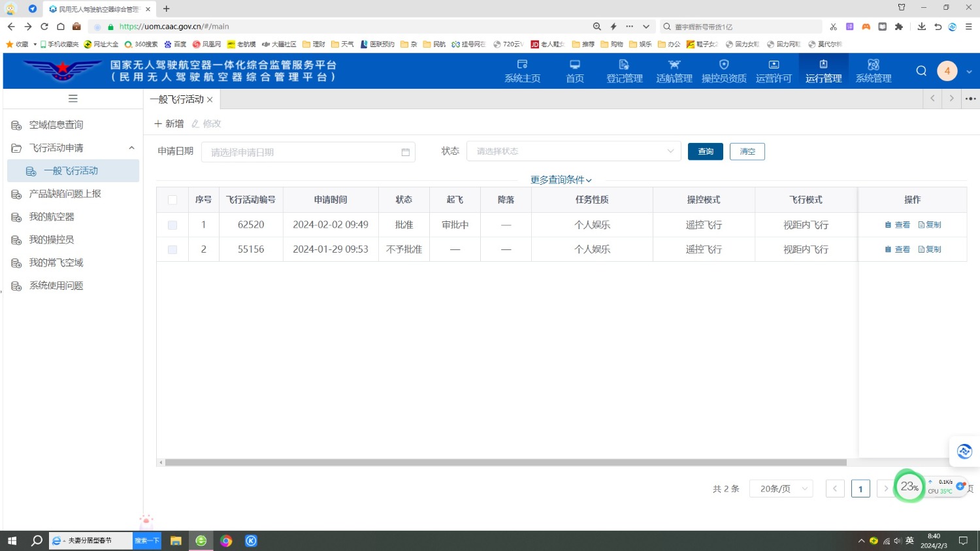Screen dimensions: 980x551
Task: Open the 操控员资质 module
Action: (724, 71)
